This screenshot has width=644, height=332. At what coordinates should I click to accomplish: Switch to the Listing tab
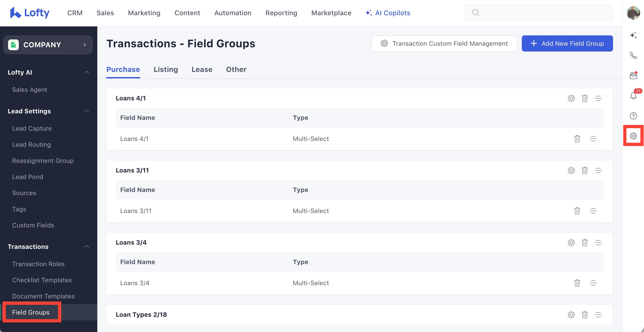(165, 69)
